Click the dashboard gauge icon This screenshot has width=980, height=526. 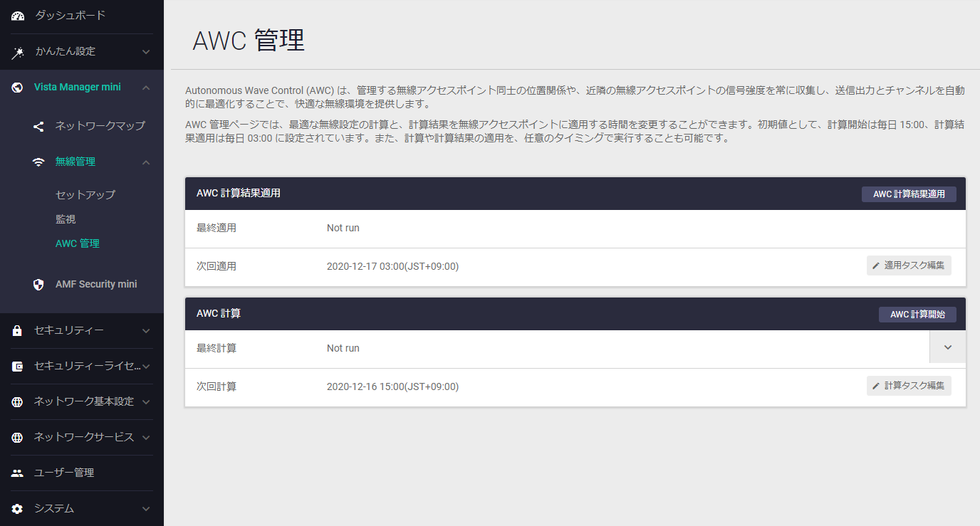pos(18,16)
